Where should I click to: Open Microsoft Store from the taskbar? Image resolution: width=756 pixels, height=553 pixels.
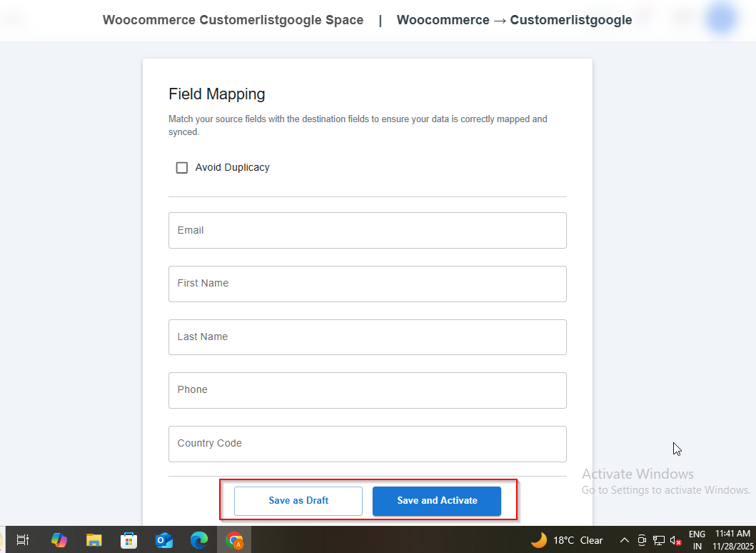(128, 540)
